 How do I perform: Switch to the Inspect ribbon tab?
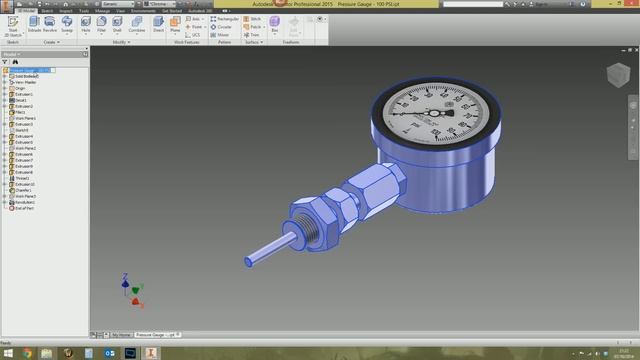click(66, 11)
